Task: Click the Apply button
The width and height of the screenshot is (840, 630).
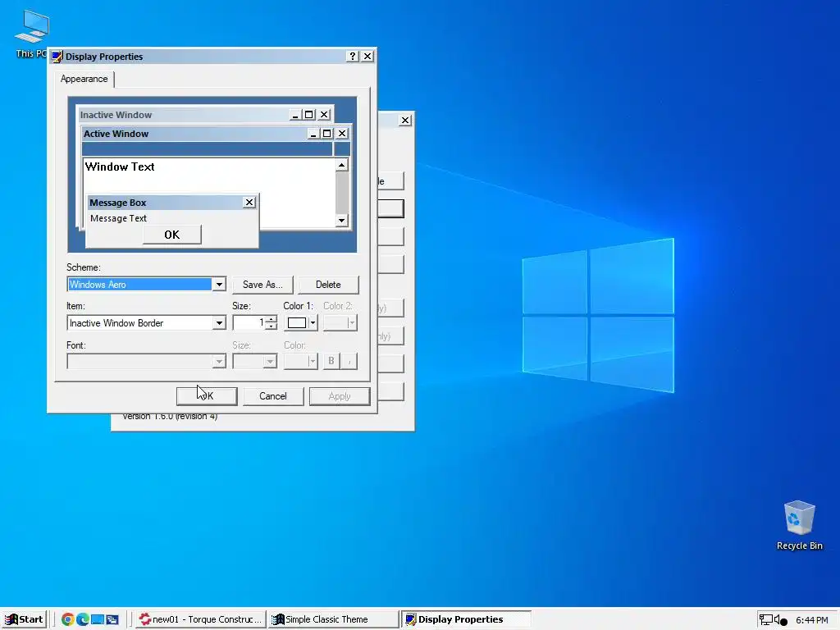Action: 340,396
